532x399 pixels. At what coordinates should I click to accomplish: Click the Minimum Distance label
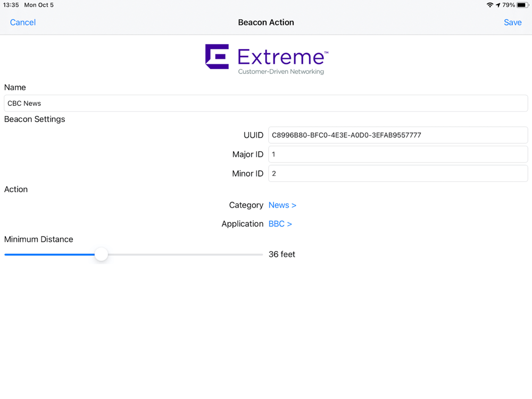39,239
